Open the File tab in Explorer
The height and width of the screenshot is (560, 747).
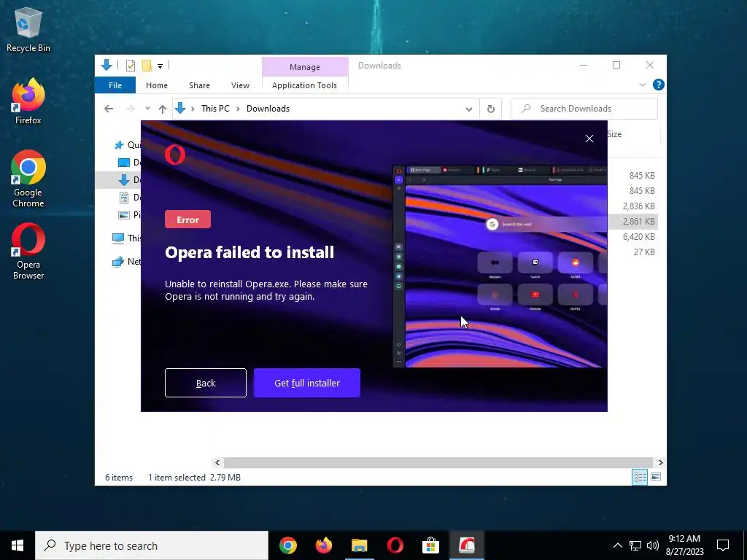pyautogui.click(x=115, y=85)
